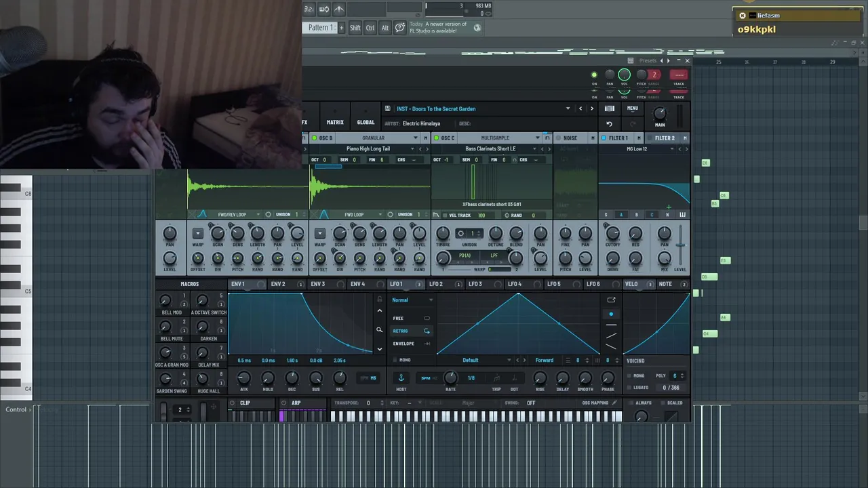
Task: Zoom the ENV 1 view with magnifier icon
Action: coord(379,330)
